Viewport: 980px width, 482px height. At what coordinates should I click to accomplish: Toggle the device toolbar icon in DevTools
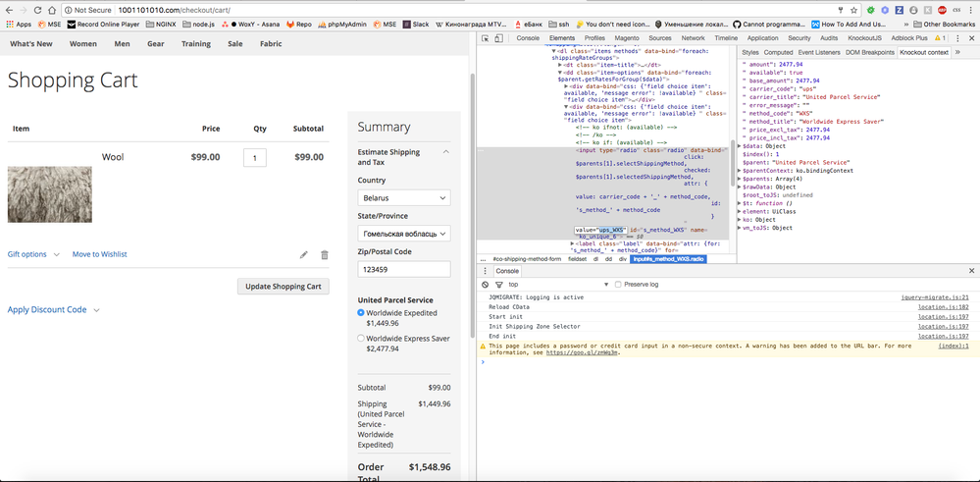click(x=498, y=38)
